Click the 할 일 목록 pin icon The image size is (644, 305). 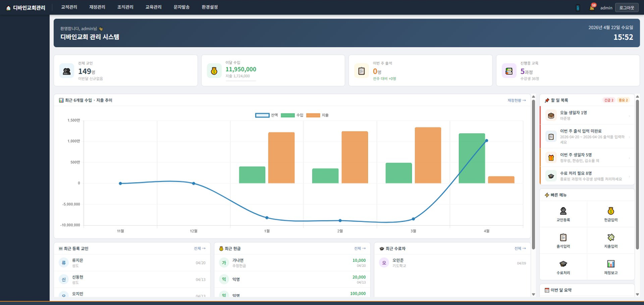(547, 100)
